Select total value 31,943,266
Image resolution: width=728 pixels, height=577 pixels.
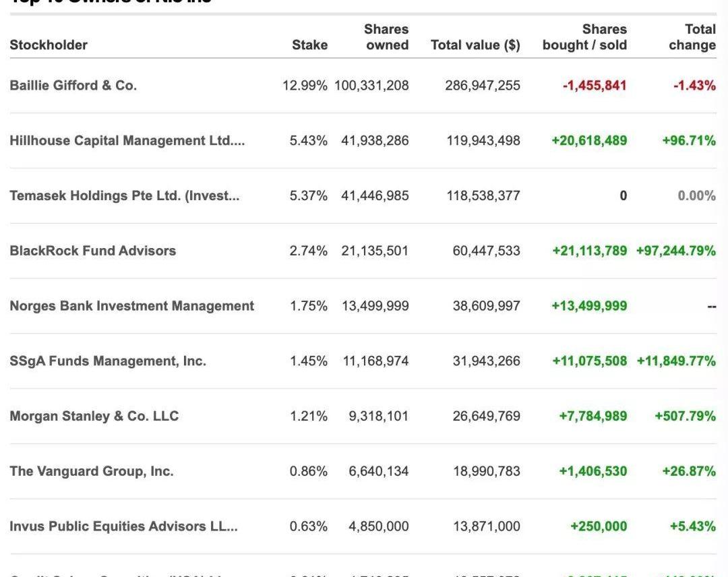(x=487, y=361)
